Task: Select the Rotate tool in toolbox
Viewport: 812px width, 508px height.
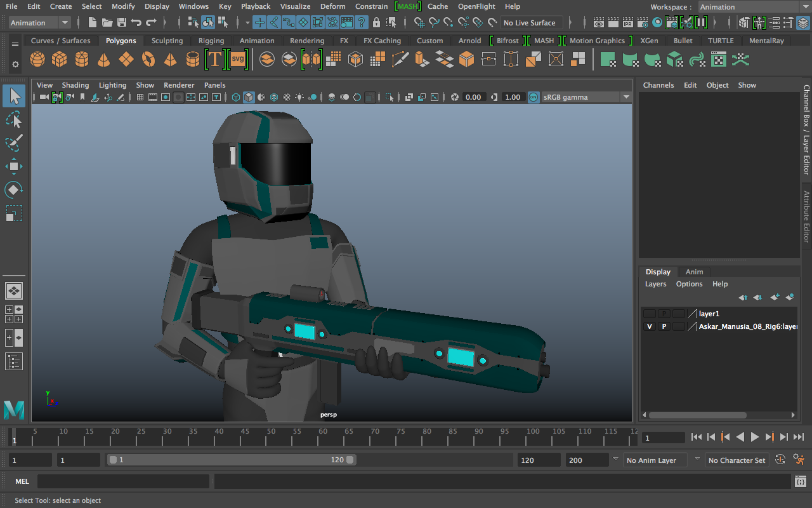Action: [x=14, y=189]
